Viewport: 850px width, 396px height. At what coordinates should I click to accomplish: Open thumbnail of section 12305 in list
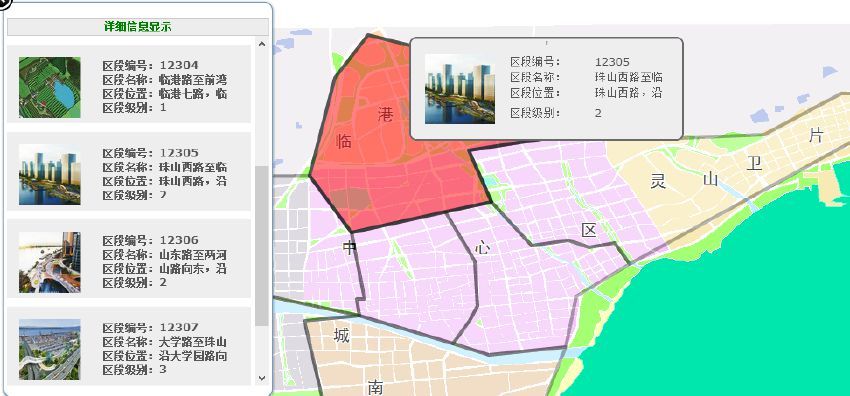click(x=50, y=174)
